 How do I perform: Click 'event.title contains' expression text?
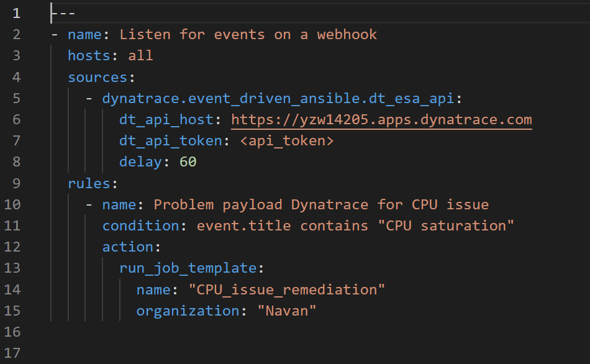point(282,226)
